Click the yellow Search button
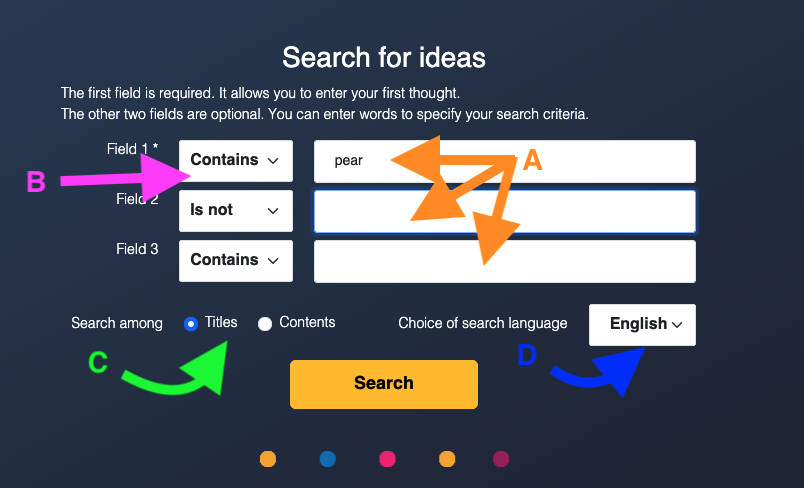 click(x=384, y=384)
